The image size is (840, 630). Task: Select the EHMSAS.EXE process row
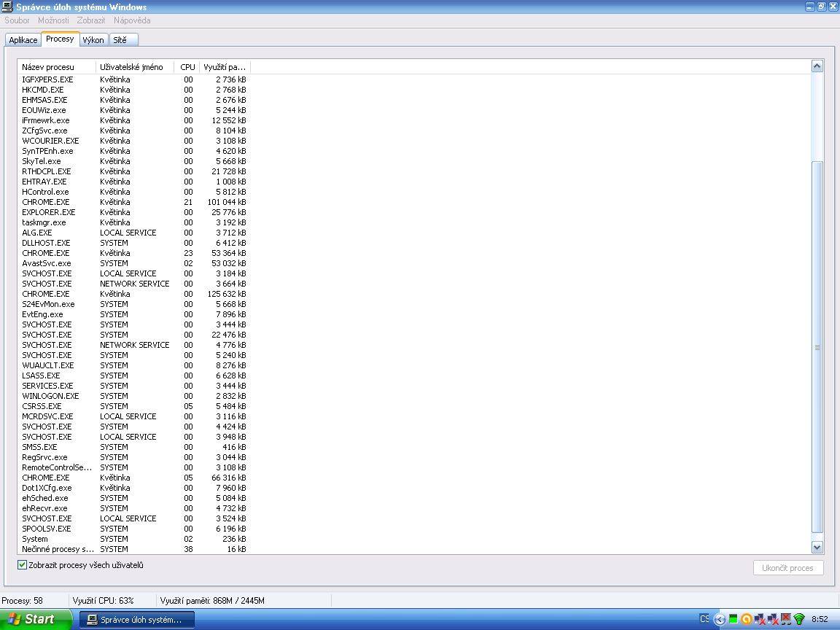click(134, 100)
